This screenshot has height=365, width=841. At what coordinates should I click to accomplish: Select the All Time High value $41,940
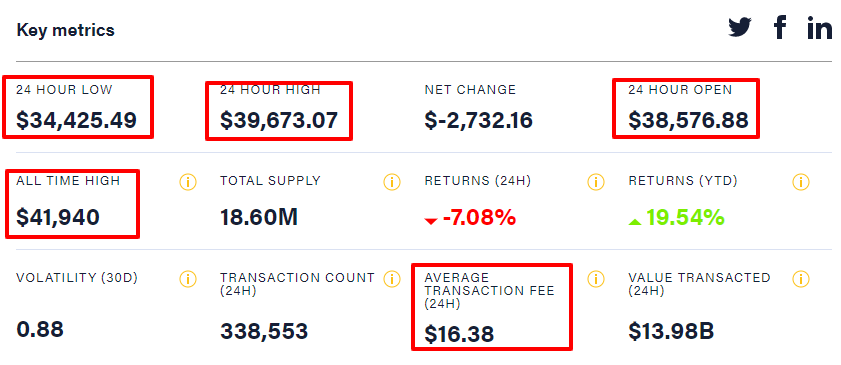coord(58,218)
